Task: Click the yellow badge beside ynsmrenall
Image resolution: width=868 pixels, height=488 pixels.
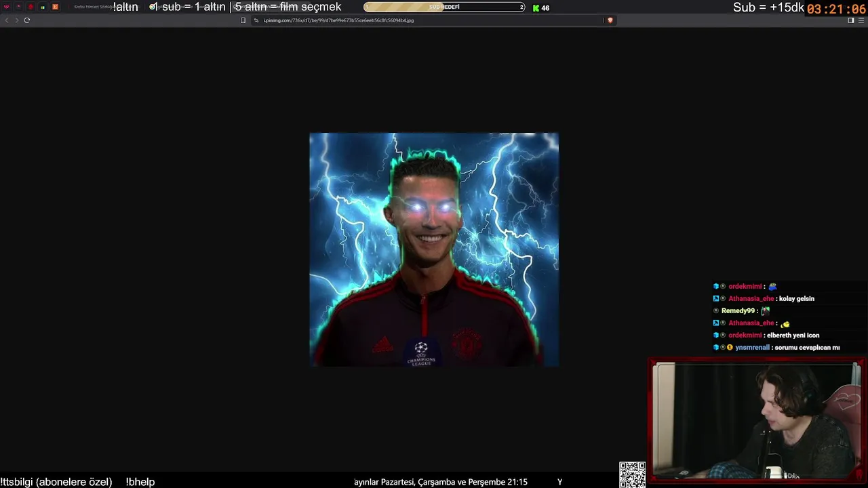Action: pos(730,348)
